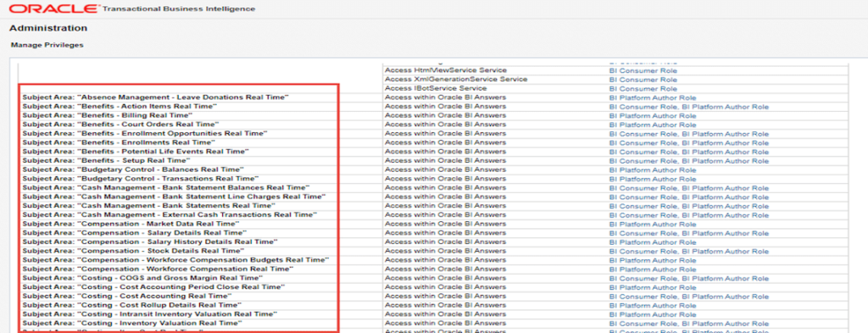Click Access within Oracle BI Answers for Compensation - Salary Details
Image resolution: width=868 pixels, height=333 pixels.
(x=445, y=233)
